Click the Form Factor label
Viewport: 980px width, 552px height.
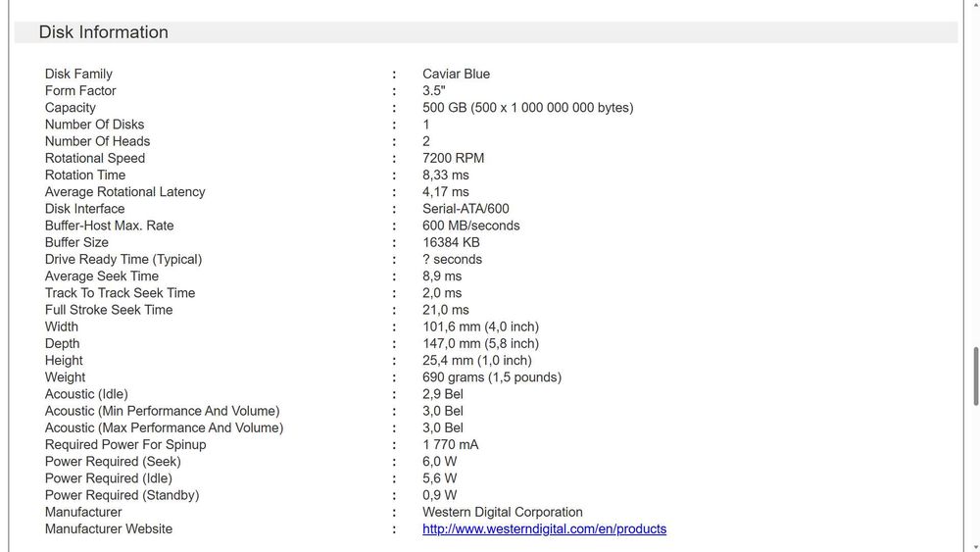[x=80, y=90]
